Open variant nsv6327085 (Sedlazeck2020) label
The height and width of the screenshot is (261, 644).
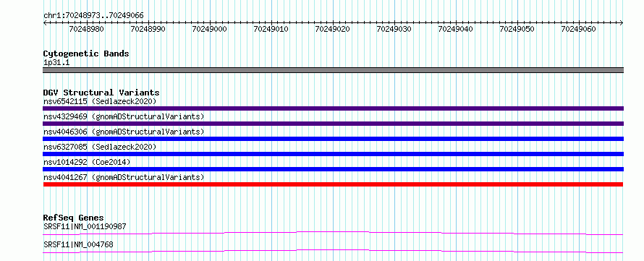click(x=100, y=147)
